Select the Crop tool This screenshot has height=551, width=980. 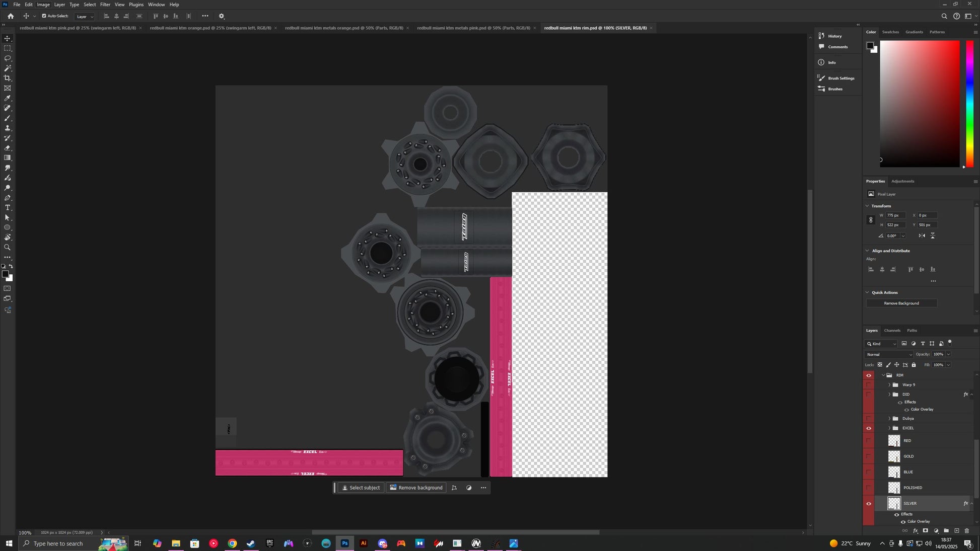[x=8, y=78]
